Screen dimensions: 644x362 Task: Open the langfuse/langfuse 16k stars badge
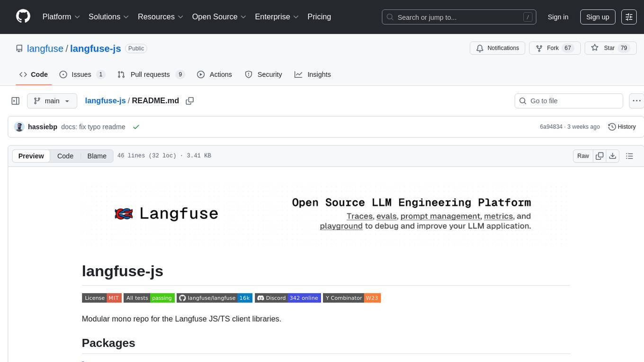pyautogui.click(x=215, y=298)
